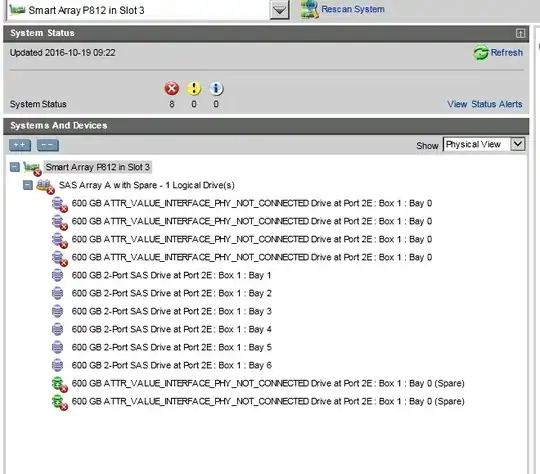Open the controller selection dropdown arrow

(279, 10)
